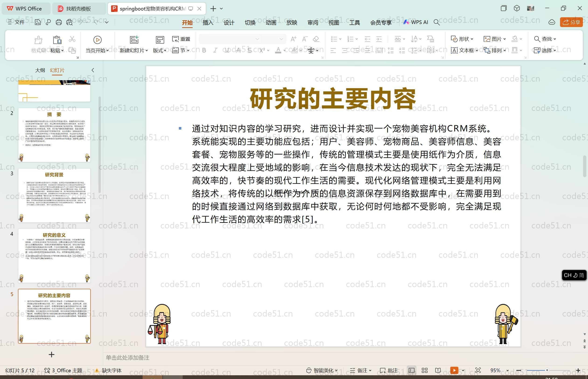Click the WPS AI button
This screenshot has width=588, height=379.
point(416,22)
